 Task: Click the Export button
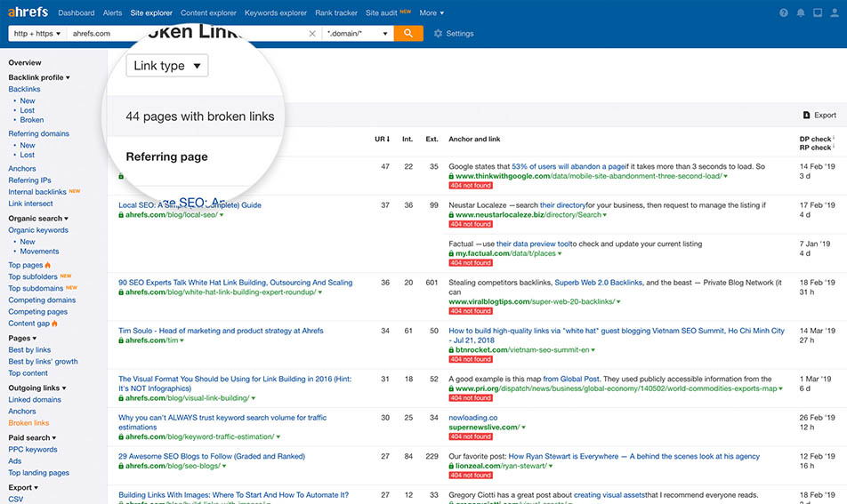point(819,115)
